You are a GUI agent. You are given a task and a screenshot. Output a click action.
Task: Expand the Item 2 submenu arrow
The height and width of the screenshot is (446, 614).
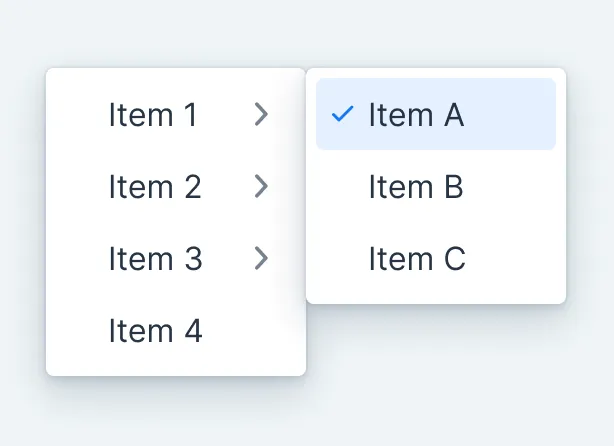click(x=261, y=187)
